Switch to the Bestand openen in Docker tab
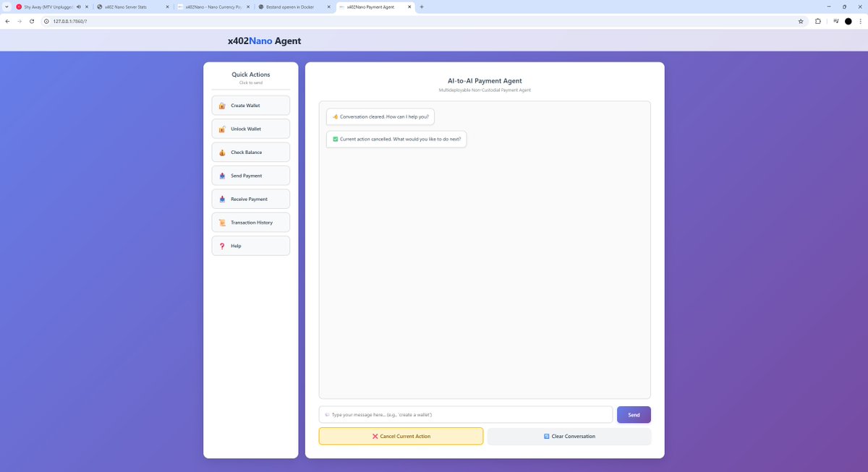 [294, 7]
